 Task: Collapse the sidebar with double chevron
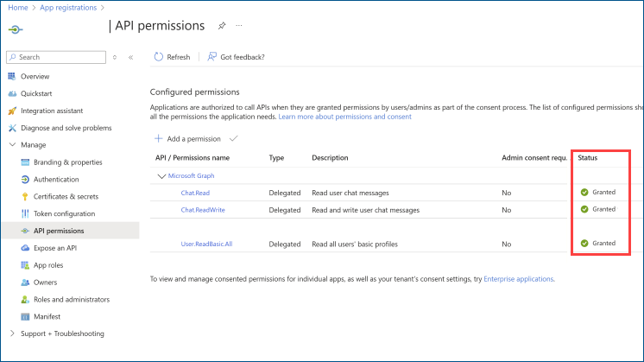pyautogui.click(x=130, y=58)
